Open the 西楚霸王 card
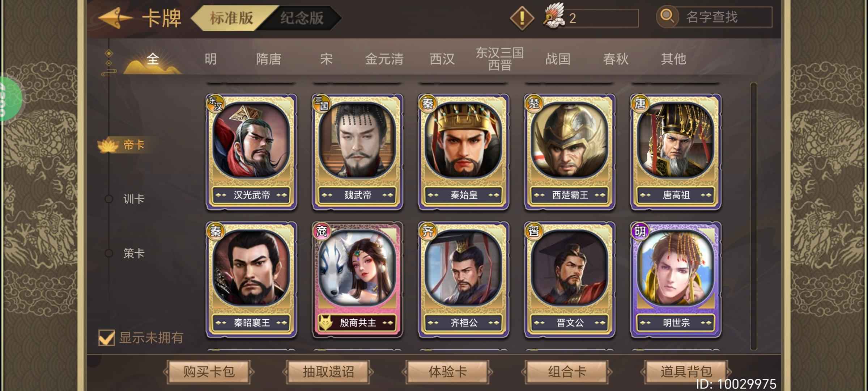Screen dimensions: 868x391 pyautogui.click(x=570, y=152)
